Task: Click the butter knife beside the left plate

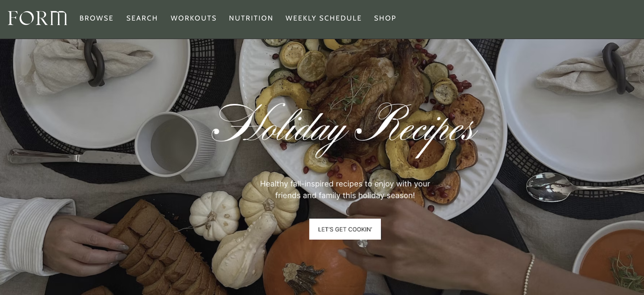Action: click(73, 157)
